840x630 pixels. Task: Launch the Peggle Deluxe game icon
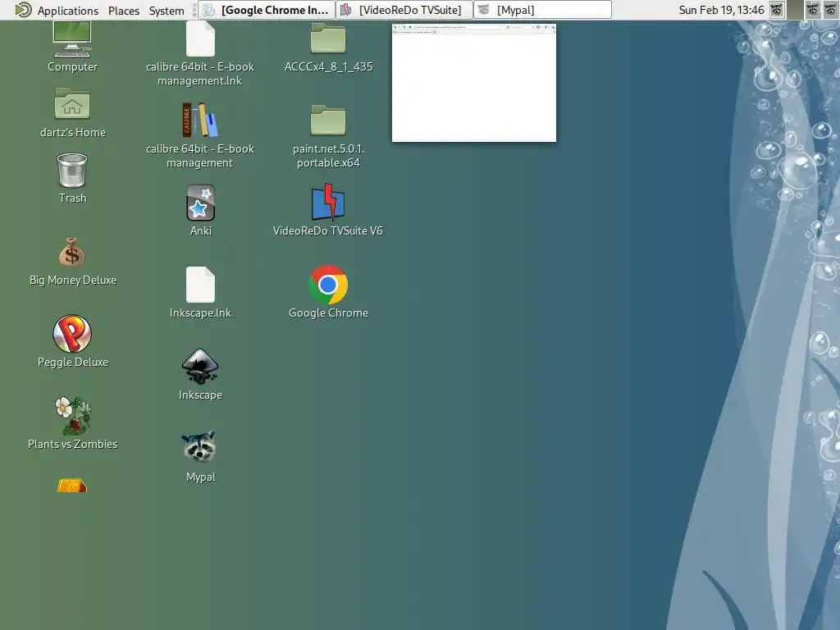pos(72,333)
